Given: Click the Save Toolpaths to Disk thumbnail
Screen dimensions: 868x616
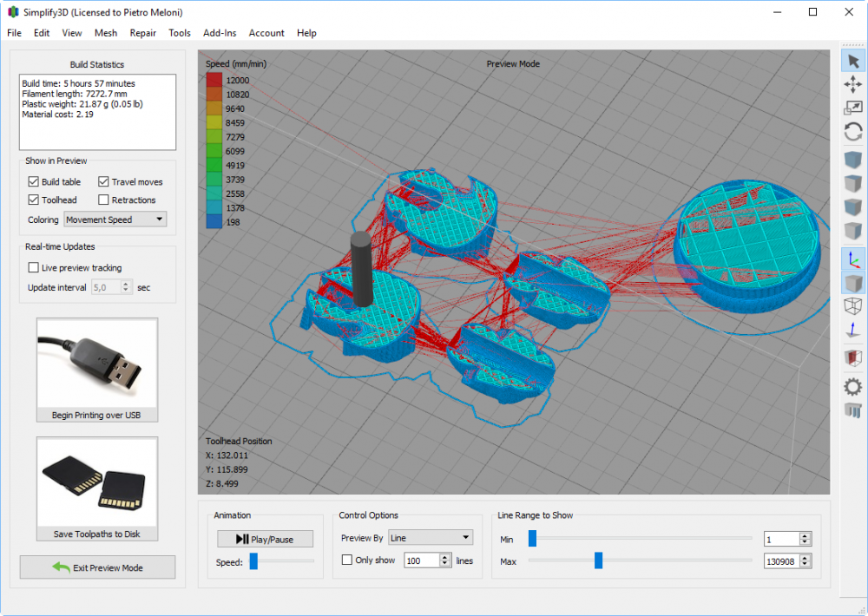Looking at the screenshot, I should [x=97, y=482].
